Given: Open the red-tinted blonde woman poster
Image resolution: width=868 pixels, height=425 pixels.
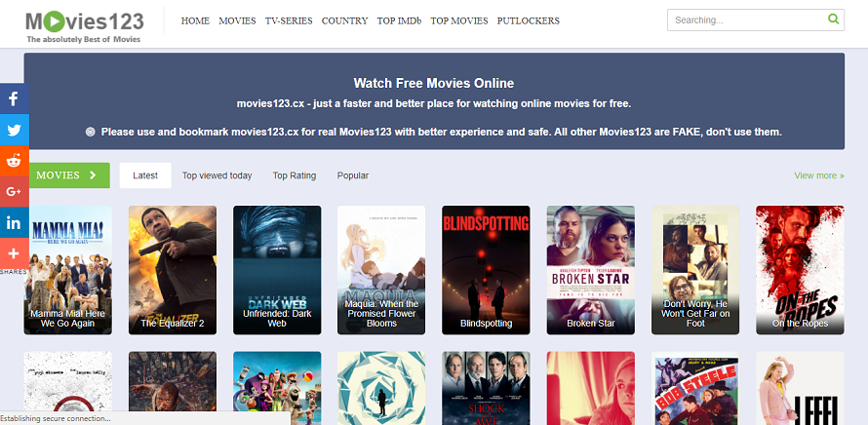Looking at the screenshot, I should tap(591, 388).
